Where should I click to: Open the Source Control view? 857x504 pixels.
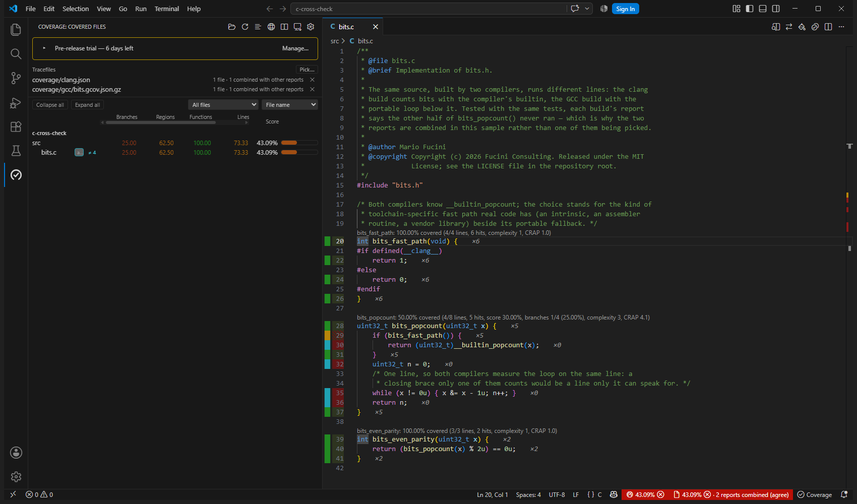pos(16,78)
